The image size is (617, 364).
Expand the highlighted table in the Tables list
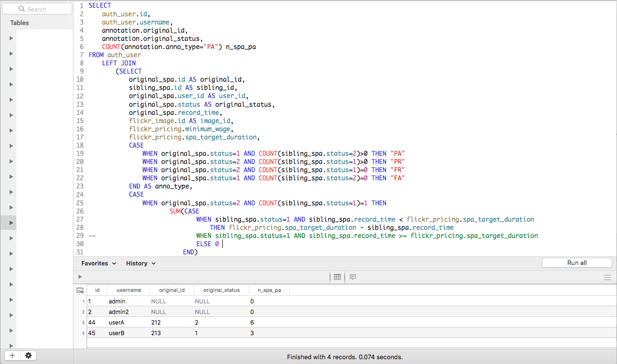point(11,223)
